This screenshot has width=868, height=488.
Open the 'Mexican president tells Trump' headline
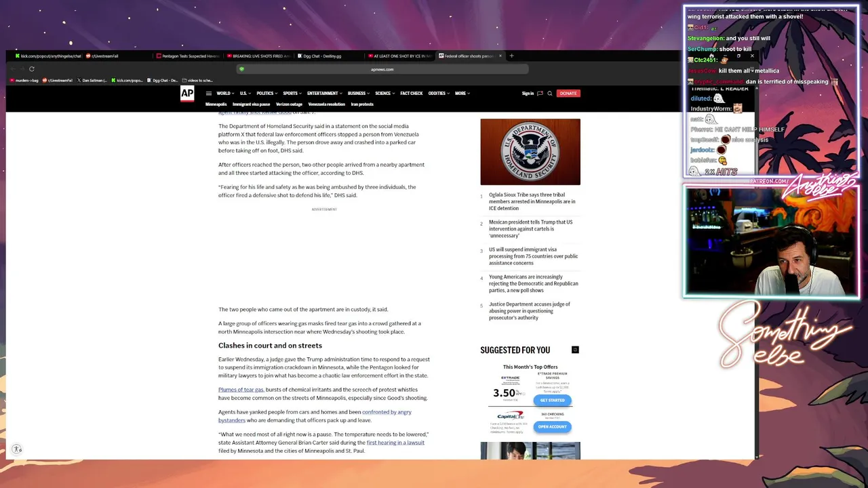pyautogui.click(x=531, y=229)
